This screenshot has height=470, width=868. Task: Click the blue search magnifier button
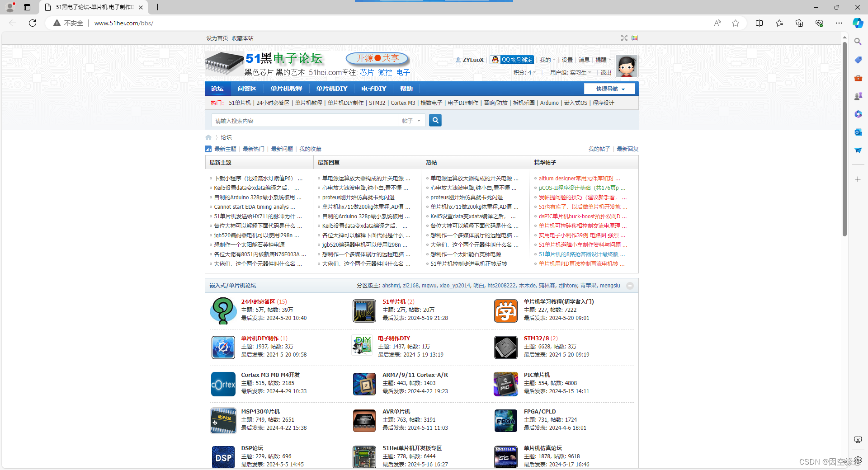click(435, 120)
